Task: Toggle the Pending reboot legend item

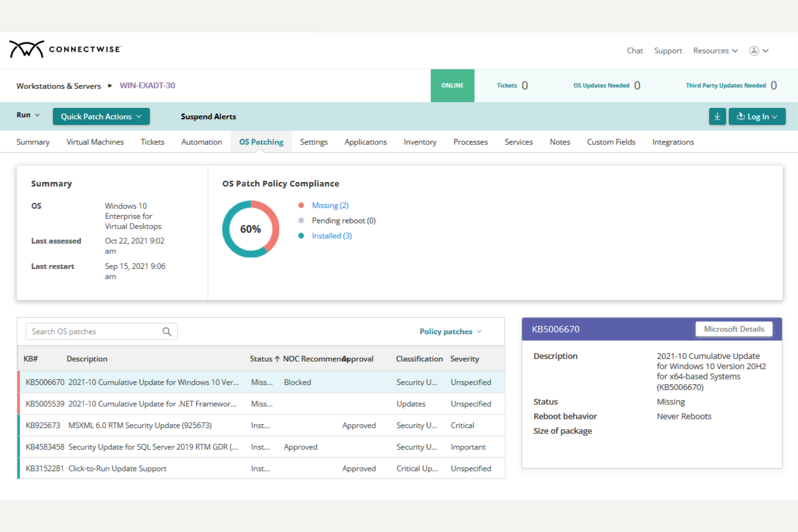Action: [343, 220]
